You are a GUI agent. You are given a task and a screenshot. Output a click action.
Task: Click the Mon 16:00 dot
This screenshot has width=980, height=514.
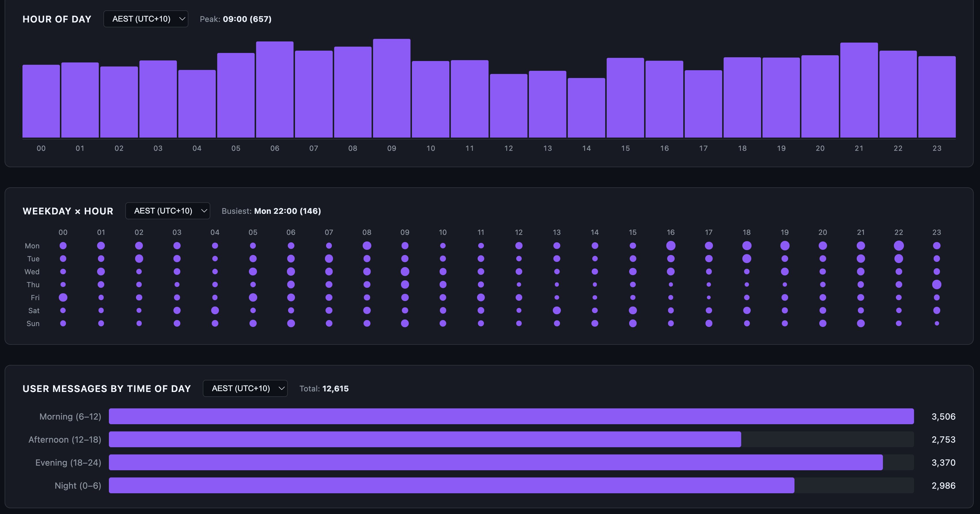pos(671,245)
